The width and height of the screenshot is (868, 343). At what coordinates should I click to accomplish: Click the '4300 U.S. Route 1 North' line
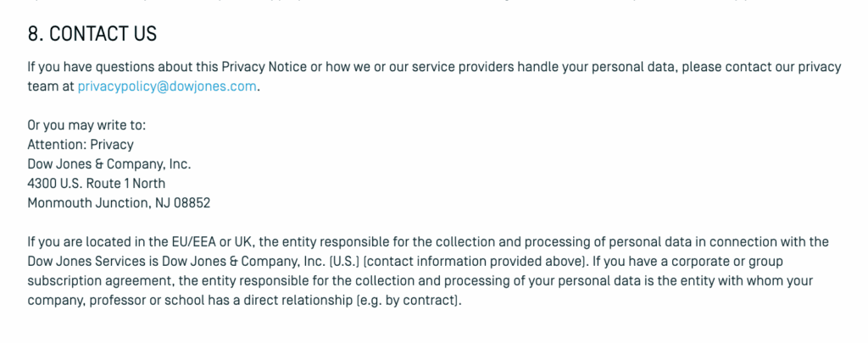(97, 184)
